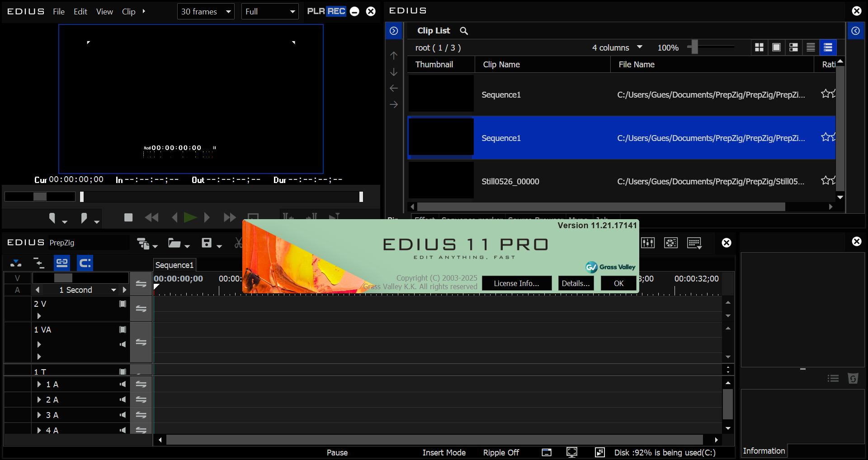The image size is (868, 460).
Task: Open the Clip menu
Action: 128,11
